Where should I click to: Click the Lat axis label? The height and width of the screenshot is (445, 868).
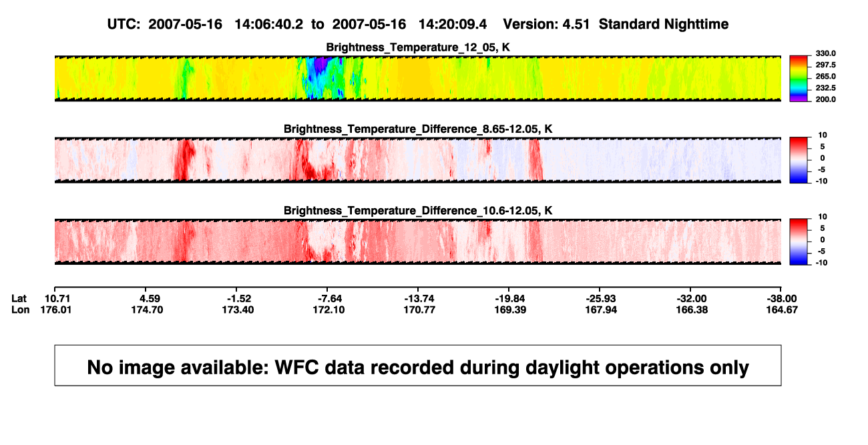[19, 298]
